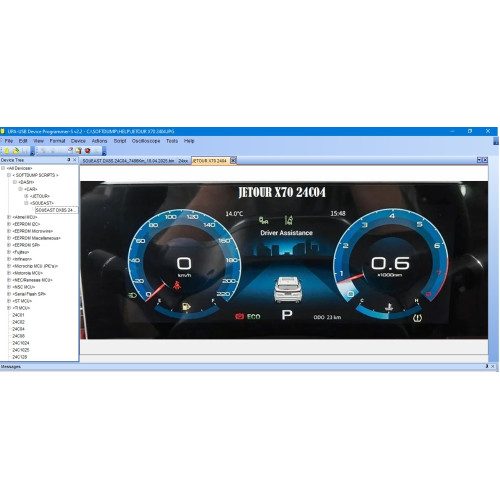Click the application icon in the title bar

coord(3,131)
